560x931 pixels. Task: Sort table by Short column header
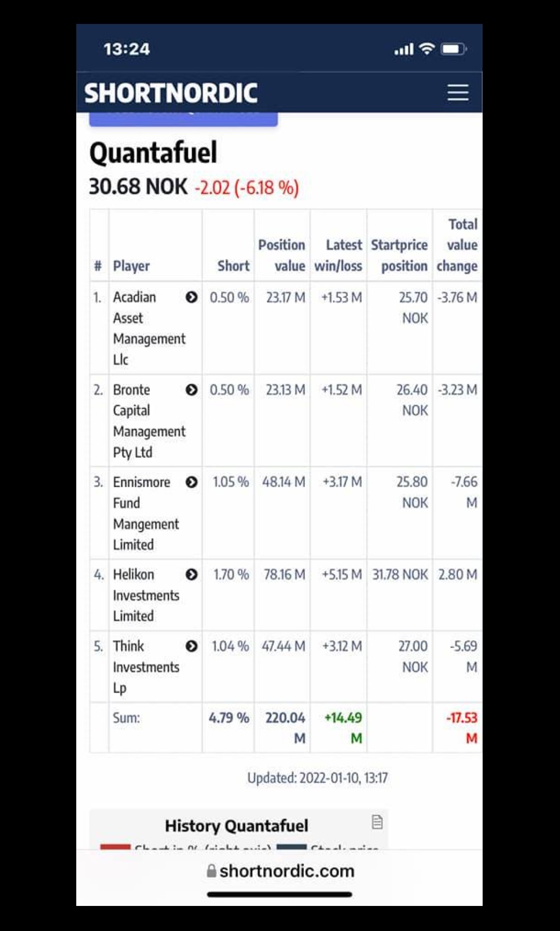click(x=233, y=266)
